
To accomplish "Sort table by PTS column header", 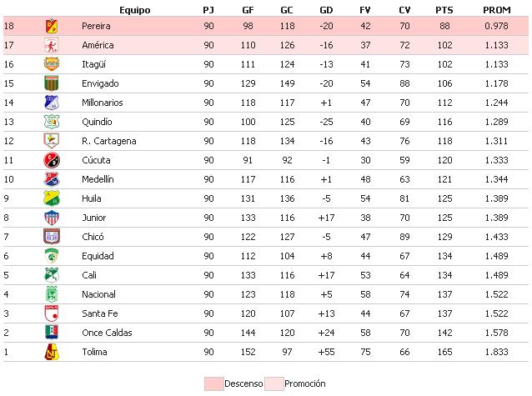I will (x=444, y=9).
